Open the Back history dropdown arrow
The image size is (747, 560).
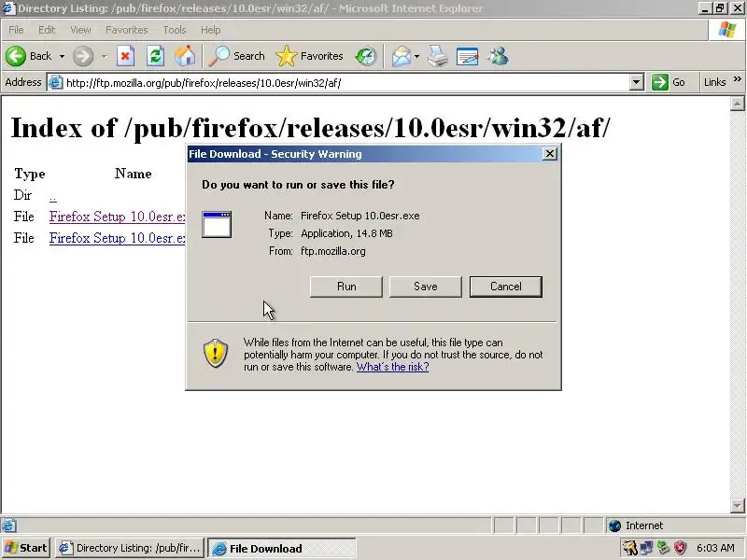point(62,56)
